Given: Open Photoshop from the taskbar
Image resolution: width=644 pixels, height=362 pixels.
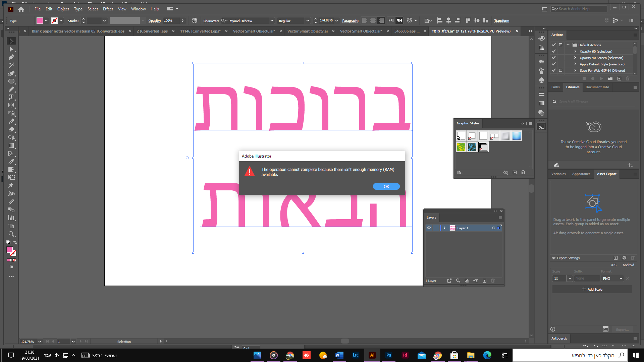Looking at the screenshot, I should [x=388, y=355].
